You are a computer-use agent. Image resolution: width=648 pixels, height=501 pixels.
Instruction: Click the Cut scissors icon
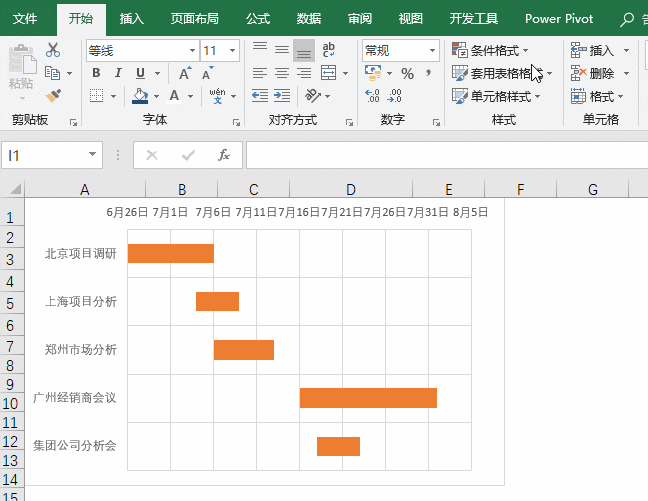click(x=53, y=50)
